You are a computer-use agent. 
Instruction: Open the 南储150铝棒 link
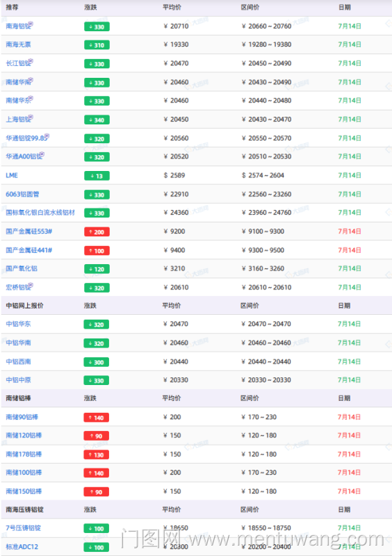pos(24,491)
